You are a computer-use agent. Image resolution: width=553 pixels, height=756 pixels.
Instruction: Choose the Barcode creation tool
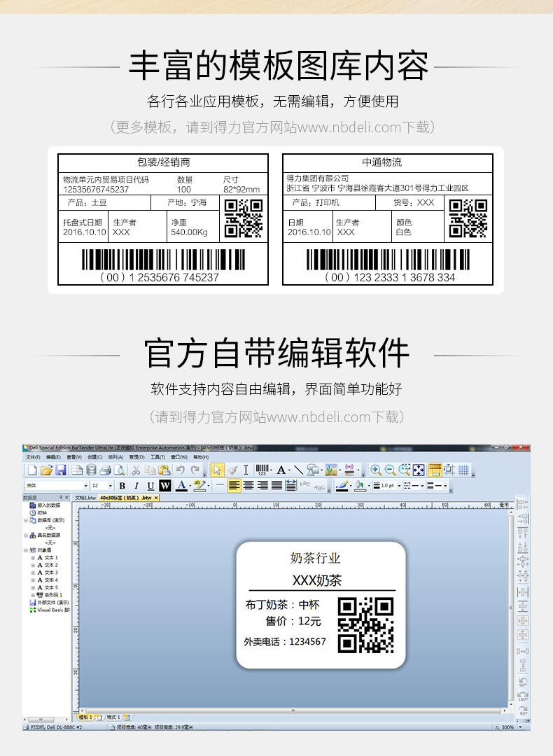262,470
